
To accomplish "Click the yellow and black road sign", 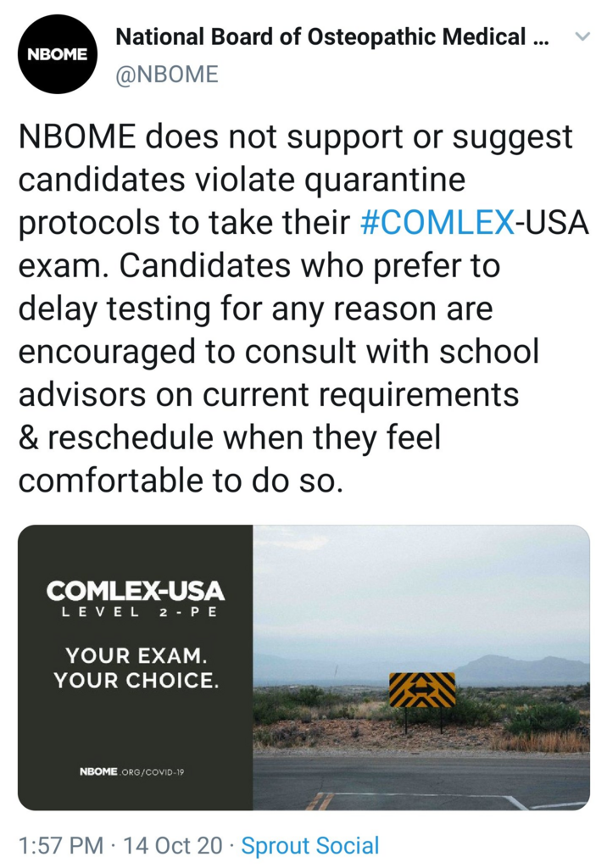I will click(x=422, y=690).
